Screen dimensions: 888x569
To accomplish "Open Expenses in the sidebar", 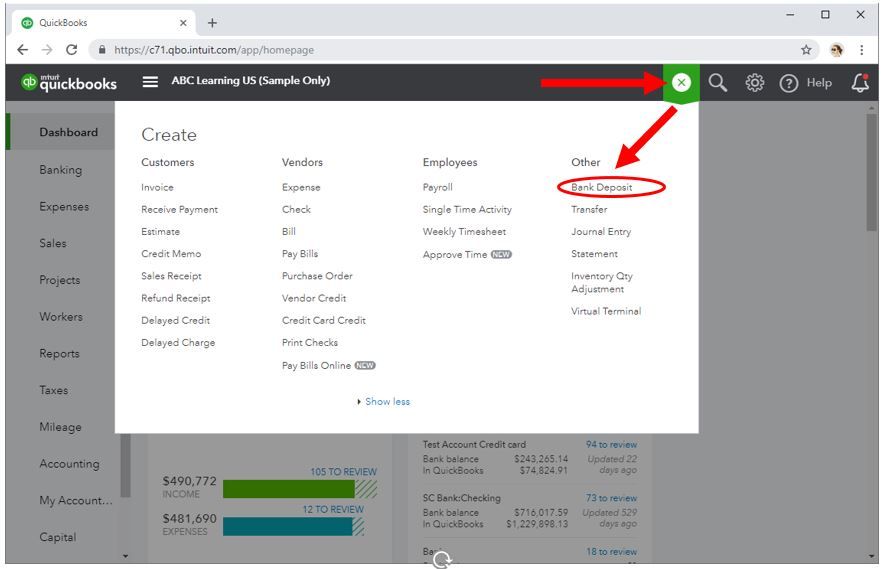I will [x=64, y=207].
